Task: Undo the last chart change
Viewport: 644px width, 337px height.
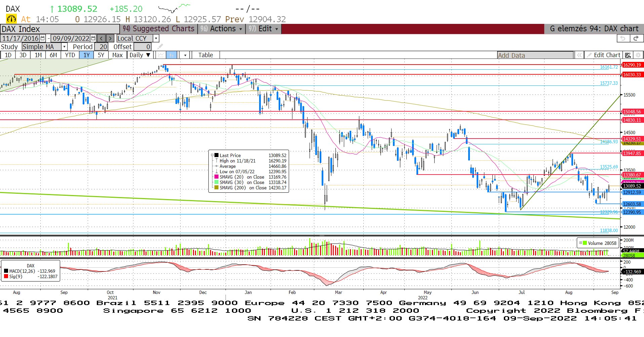Action: click(623, 38)
